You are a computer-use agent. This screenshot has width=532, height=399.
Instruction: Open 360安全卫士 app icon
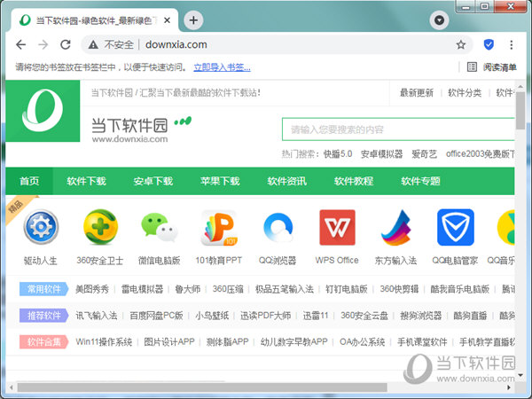click(100, 227)
